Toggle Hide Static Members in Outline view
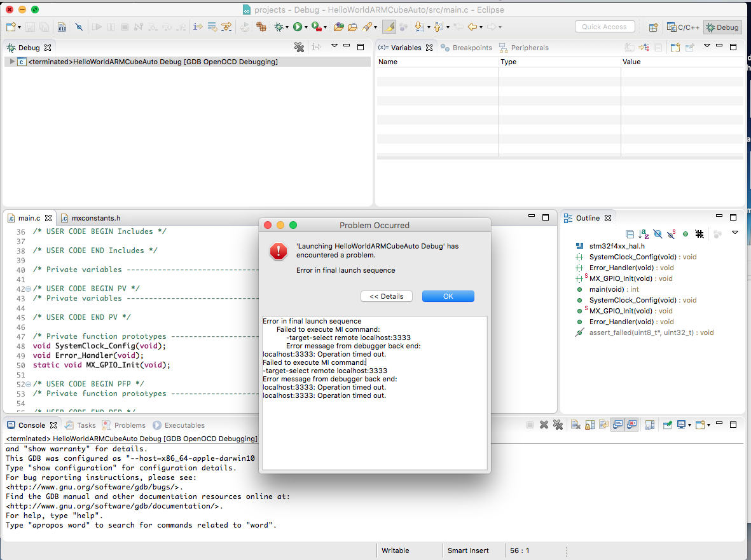Image resolution: width=751 pixels, height=560 pixels. point(672,234)
